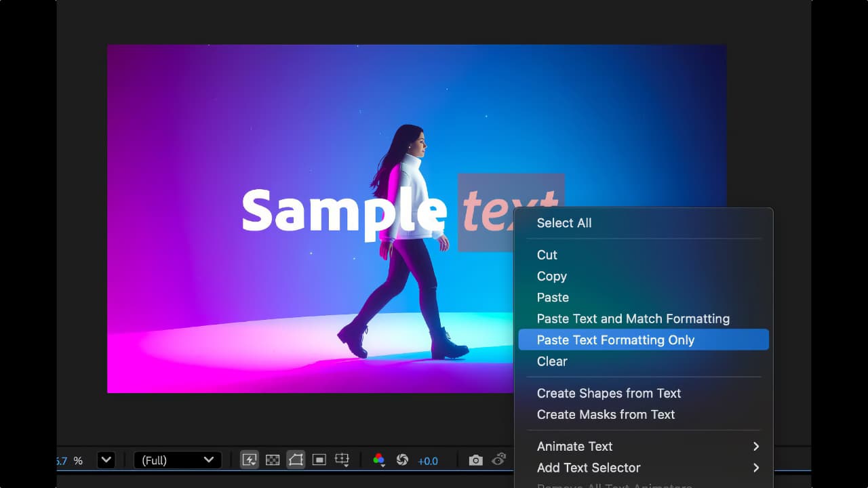Open the magnification ratio dropdown arrow

106,460
